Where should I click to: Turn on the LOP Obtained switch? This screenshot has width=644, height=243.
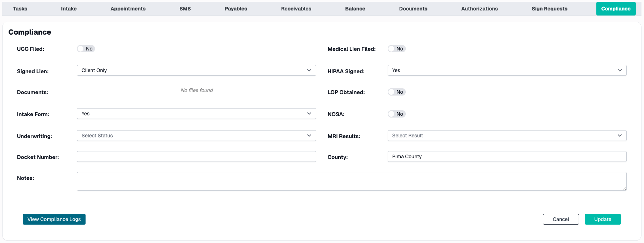(396, 92)
